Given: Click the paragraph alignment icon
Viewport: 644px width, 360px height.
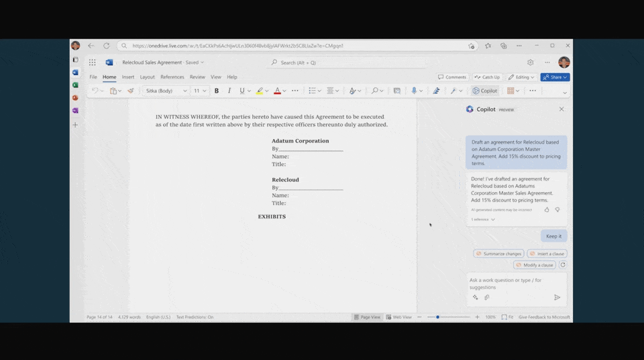Looking at the screenshot, I should [330, 91].
